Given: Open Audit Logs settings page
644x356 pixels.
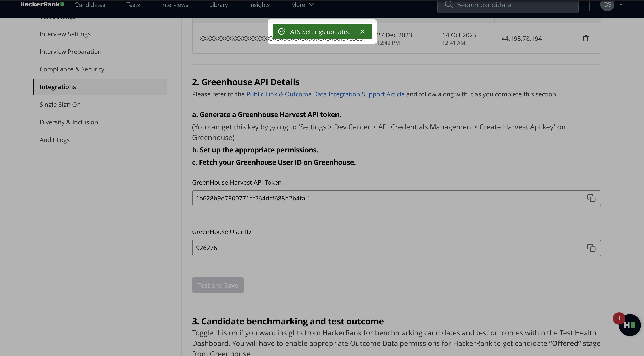Looking at the screenshot, I should pos(55,140).
